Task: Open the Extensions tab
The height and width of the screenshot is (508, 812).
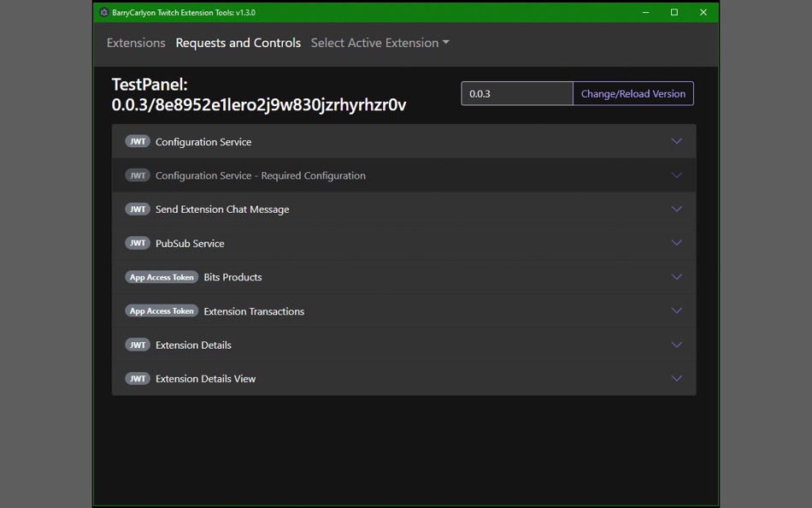Action: click(x=136, y=43)
